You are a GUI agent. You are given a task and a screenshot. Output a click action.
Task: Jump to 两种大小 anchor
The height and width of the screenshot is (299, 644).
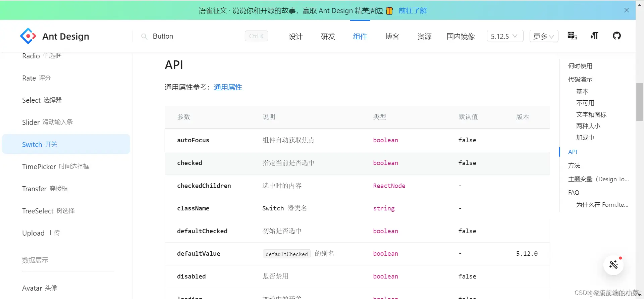(588, 126)
